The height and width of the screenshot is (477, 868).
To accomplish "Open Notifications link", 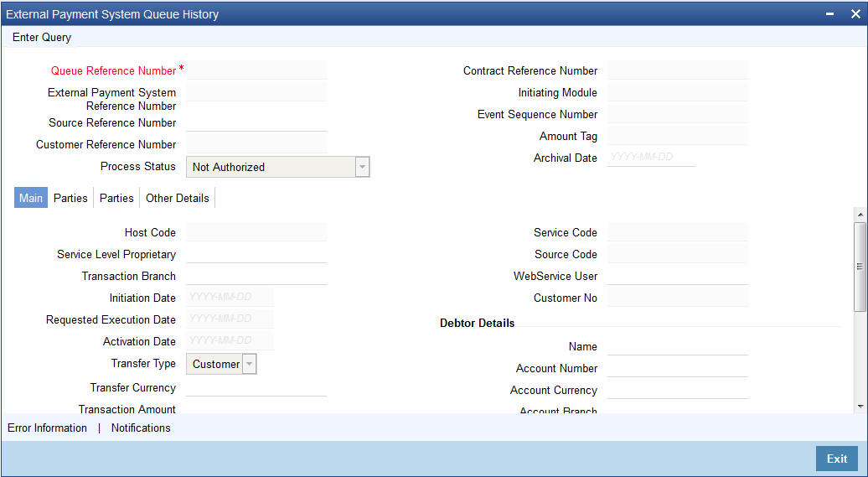I will coord(141,428).
